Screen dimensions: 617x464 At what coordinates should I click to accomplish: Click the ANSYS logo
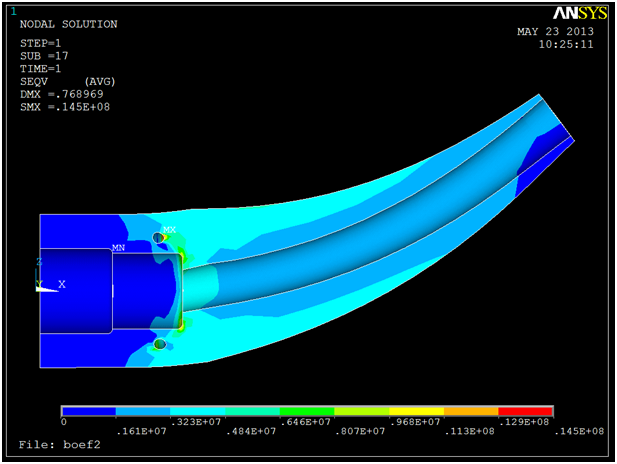[580, 14]
